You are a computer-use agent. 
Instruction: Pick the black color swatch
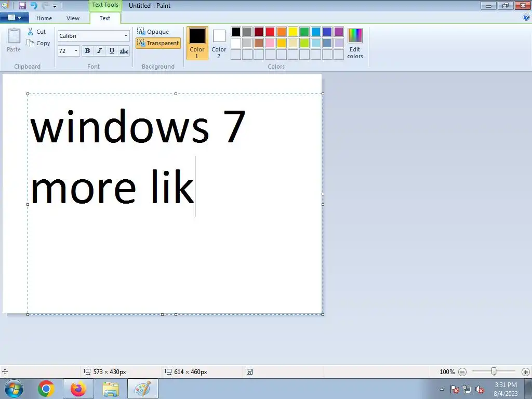coord(236,32)
